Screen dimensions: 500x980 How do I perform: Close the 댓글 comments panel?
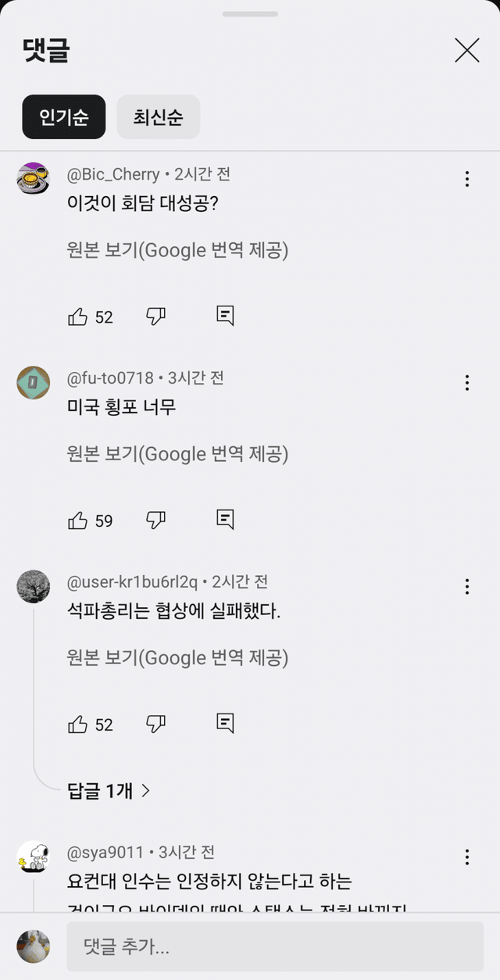466,50
